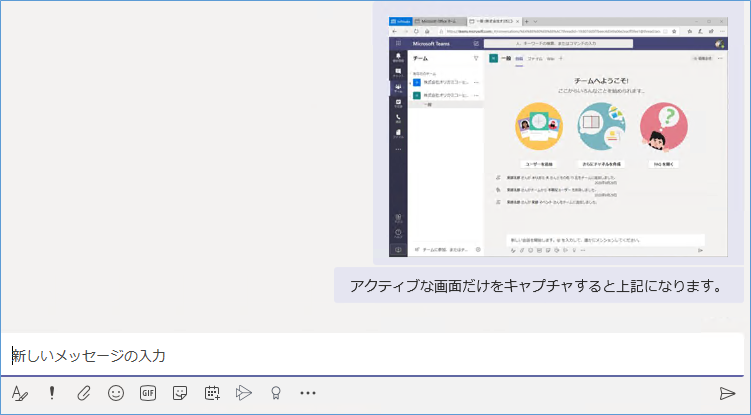
Task: Focus the 新しいメッセージの入力 text box
Action: (x=372, y=355)
